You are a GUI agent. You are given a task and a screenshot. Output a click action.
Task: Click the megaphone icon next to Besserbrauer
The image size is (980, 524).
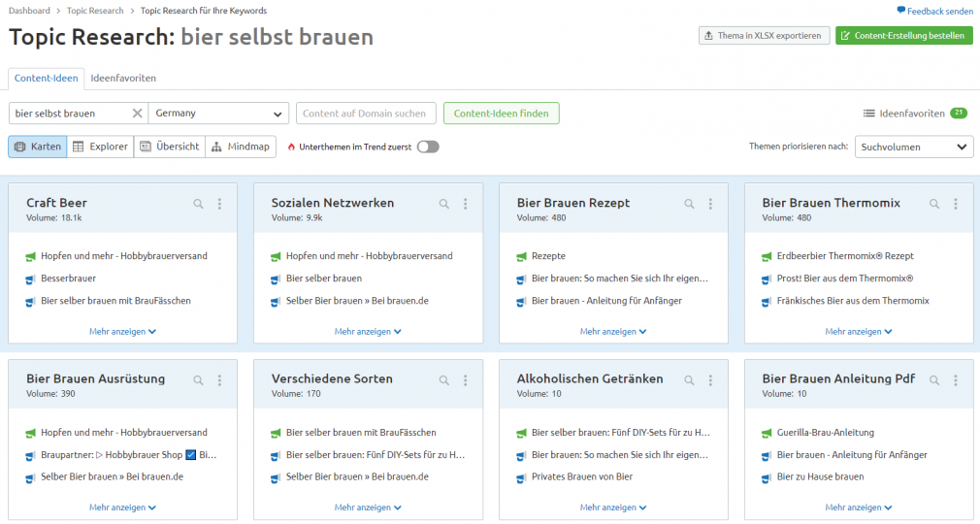click(x=30, y=278)
